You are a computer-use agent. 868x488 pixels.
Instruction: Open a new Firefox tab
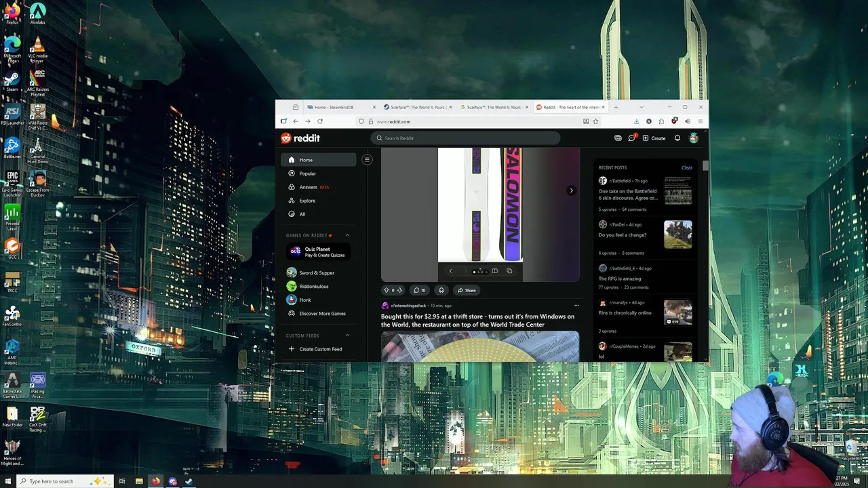click(616, 107)
